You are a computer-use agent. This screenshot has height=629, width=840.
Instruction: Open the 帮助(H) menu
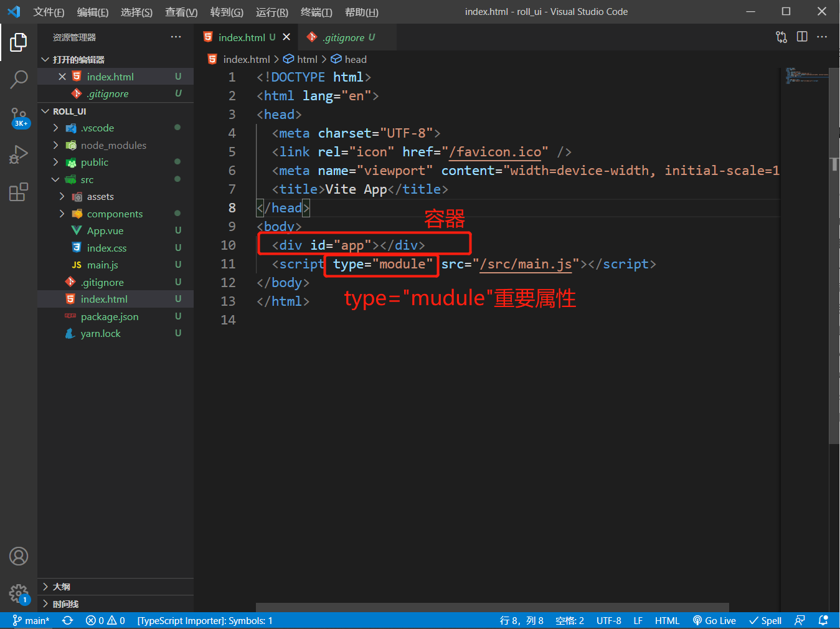click(362, 12)
